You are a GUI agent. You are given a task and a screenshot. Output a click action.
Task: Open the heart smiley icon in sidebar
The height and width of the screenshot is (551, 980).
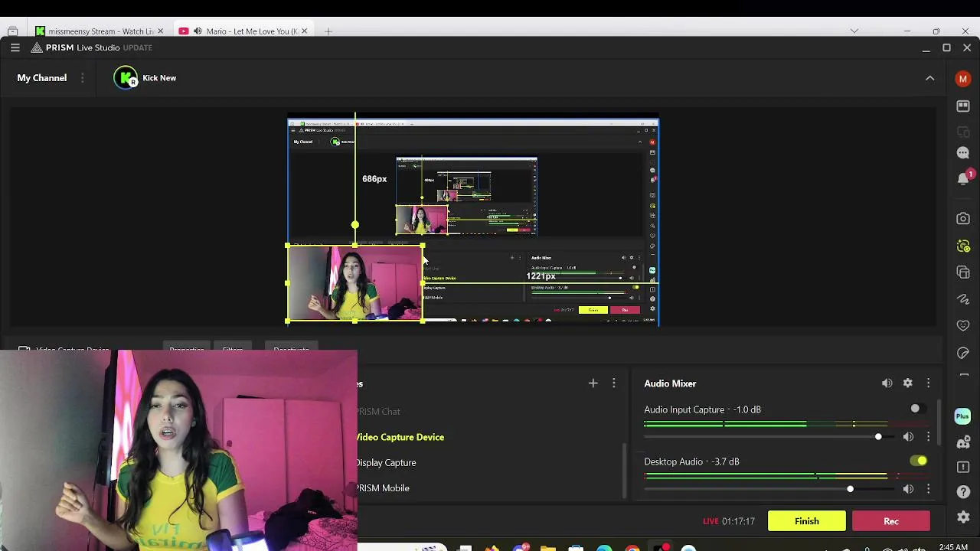963,326
